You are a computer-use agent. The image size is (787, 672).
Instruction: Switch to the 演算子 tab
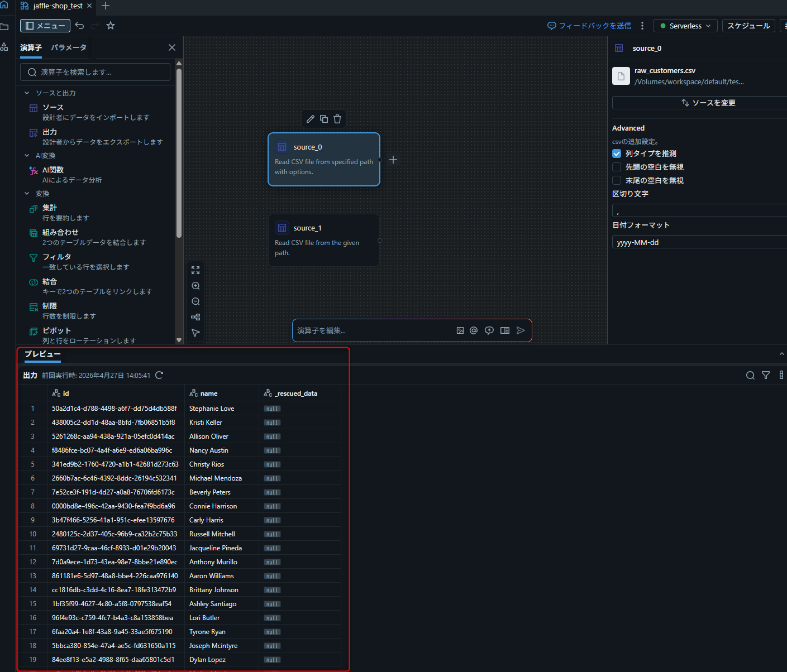point(31,47)
